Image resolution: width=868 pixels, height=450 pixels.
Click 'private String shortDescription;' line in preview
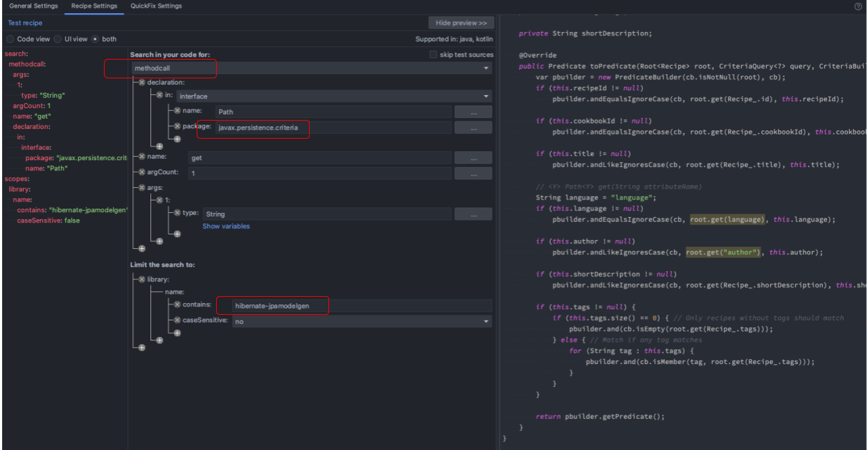tap(585, 33)
